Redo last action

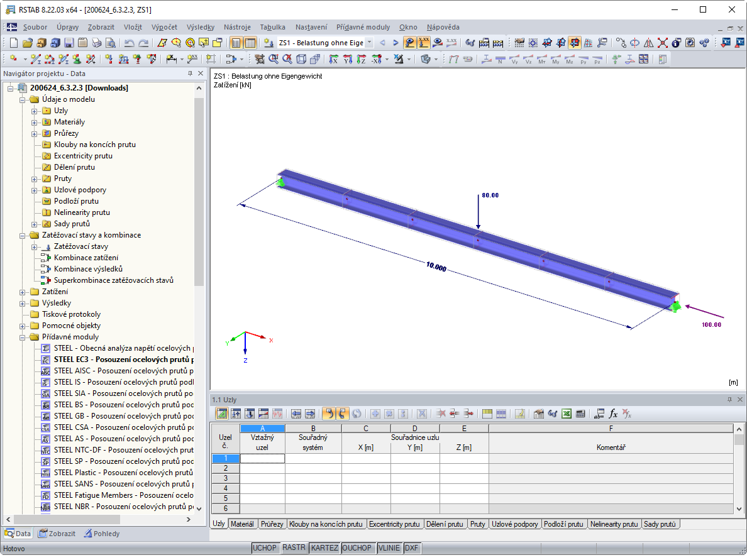143,43
